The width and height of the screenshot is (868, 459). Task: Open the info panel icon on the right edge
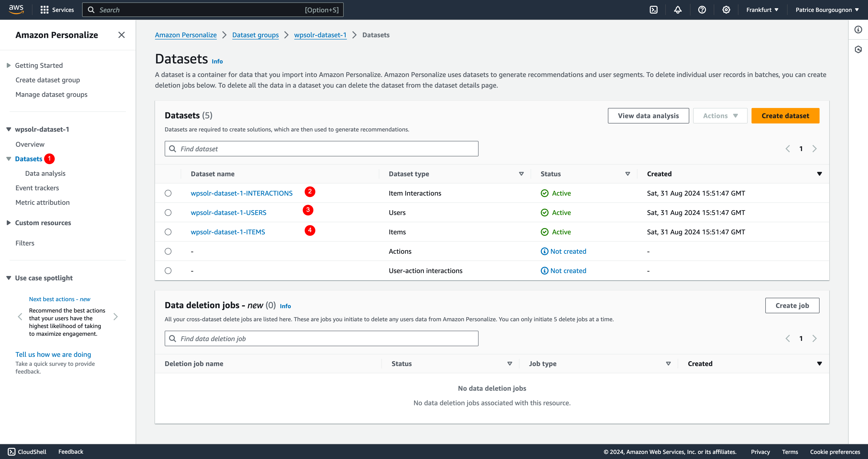pos(858,30)
